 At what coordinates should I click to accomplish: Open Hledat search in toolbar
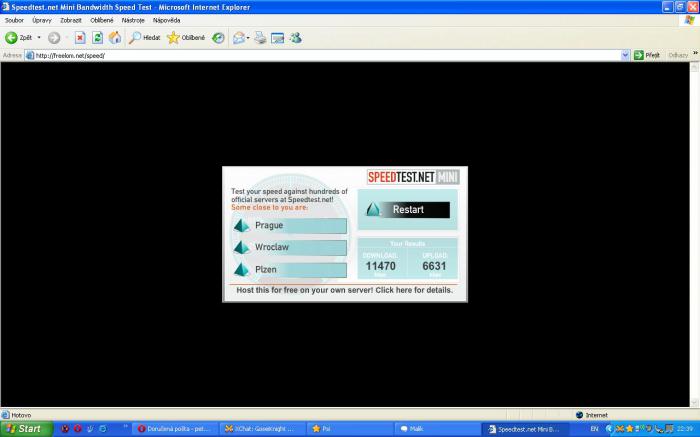(x=144, y=38)
